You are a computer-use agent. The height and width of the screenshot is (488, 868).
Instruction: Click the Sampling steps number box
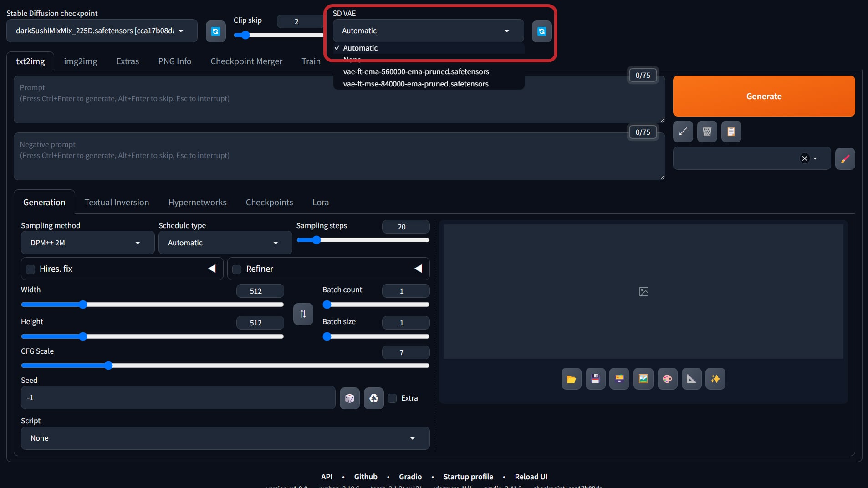pyautogui.click(x=405, y=227)
